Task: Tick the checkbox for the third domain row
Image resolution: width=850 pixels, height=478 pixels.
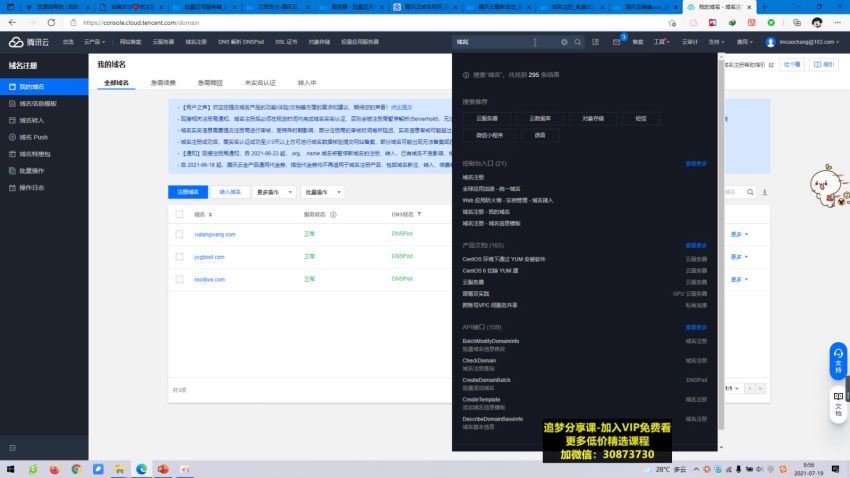Action: [179, 279]
